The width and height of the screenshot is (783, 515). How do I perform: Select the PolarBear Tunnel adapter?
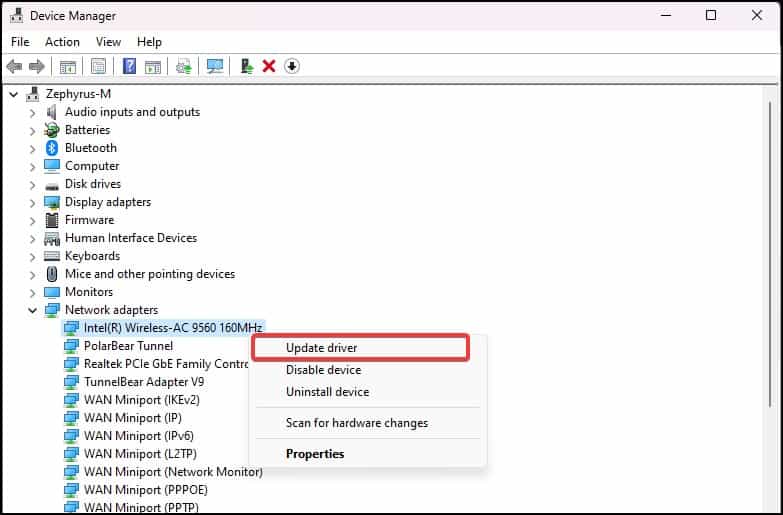coord(128,346)
